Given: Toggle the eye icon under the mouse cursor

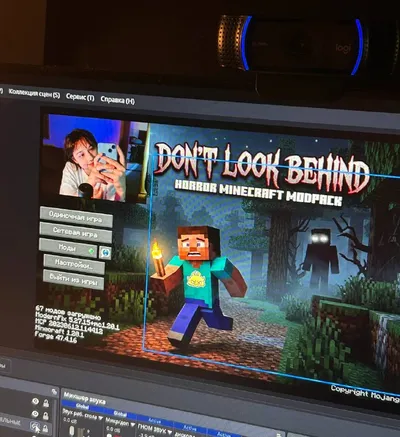Looking at the screenshot, I should coord(35,426).
